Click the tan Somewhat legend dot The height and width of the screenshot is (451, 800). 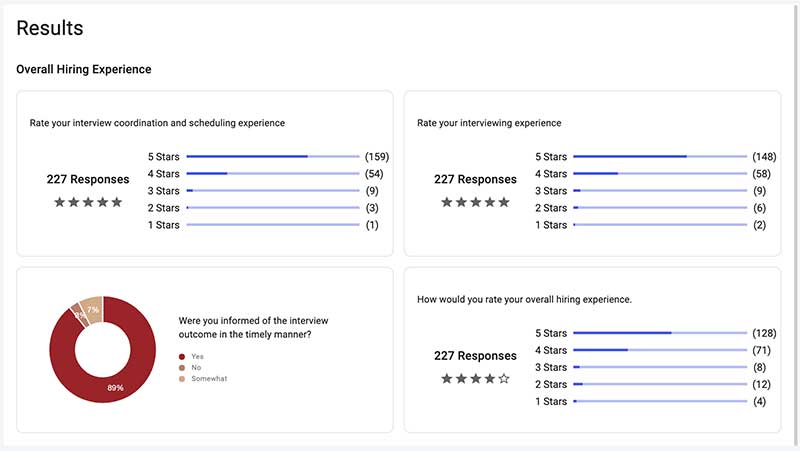click(182, 379)
